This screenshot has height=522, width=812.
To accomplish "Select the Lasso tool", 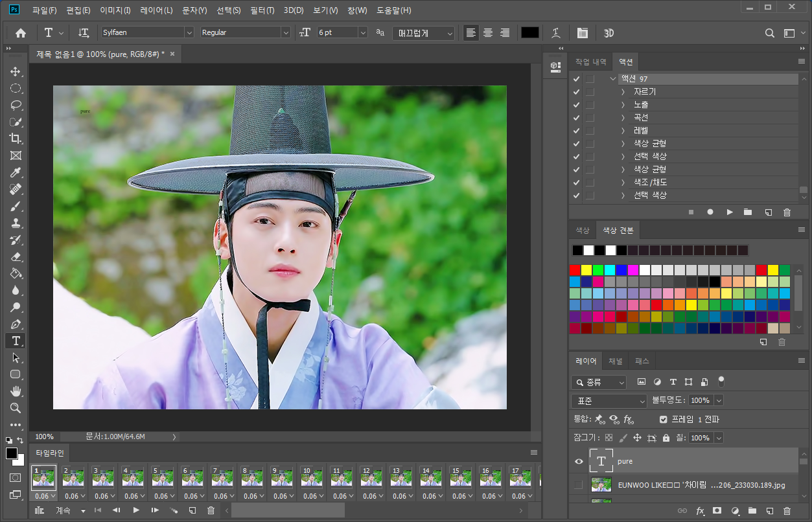I will click(x=16, y=105).
